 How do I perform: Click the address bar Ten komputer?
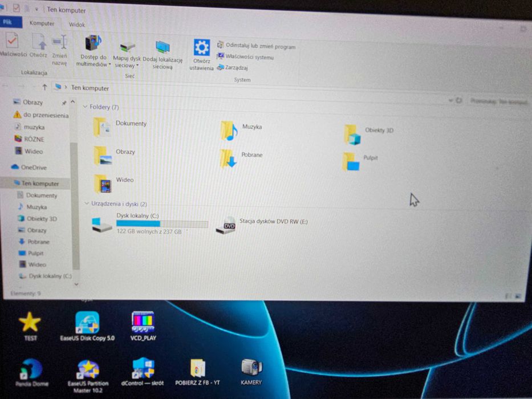[x=90, y=88]
